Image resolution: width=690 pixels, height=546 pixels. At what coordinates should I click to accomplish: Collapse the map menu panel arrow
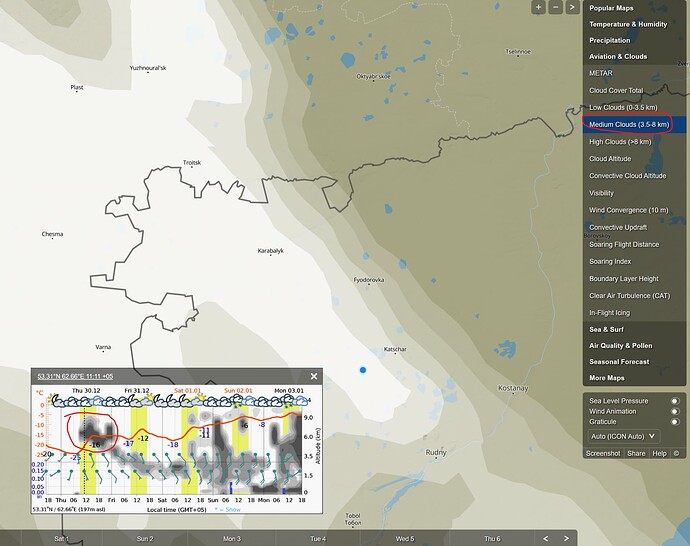tap(572, 7)
